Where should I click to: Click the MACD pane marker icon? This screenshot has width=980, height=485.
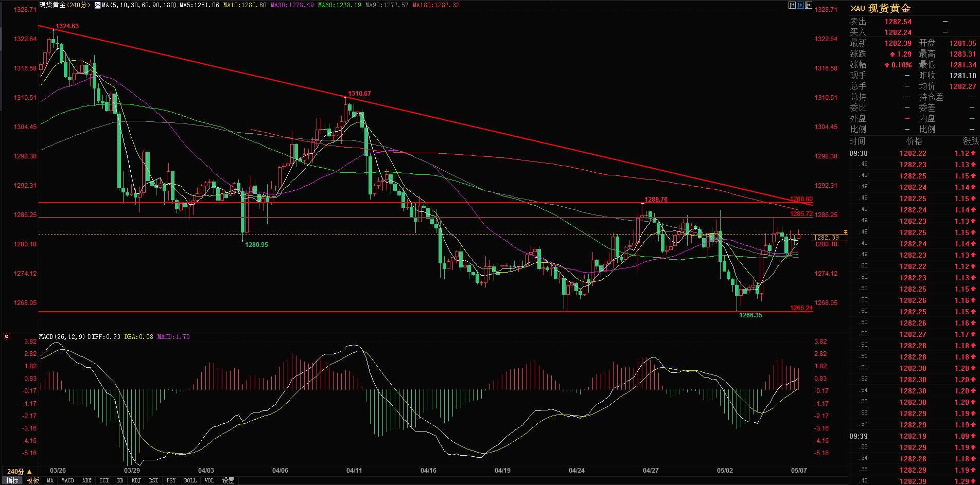click(x=7, y=336)
